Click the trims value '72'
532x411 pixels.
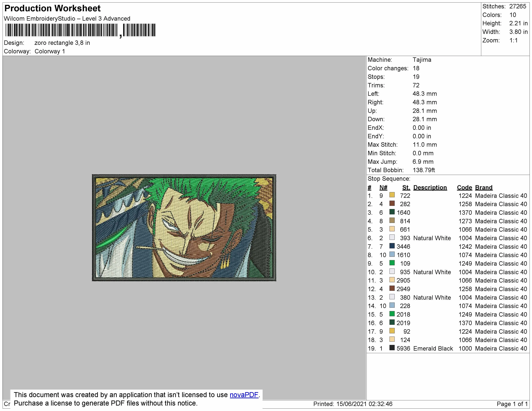pyautogui.click(x=416, y=85)
